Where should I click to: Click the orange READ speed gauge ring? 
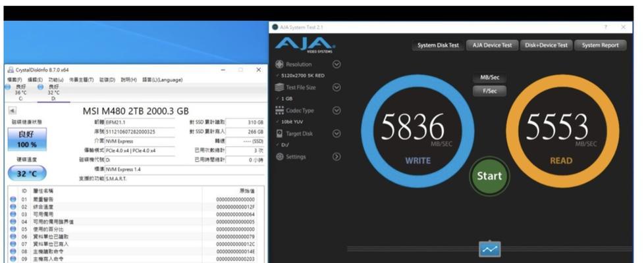562,131
